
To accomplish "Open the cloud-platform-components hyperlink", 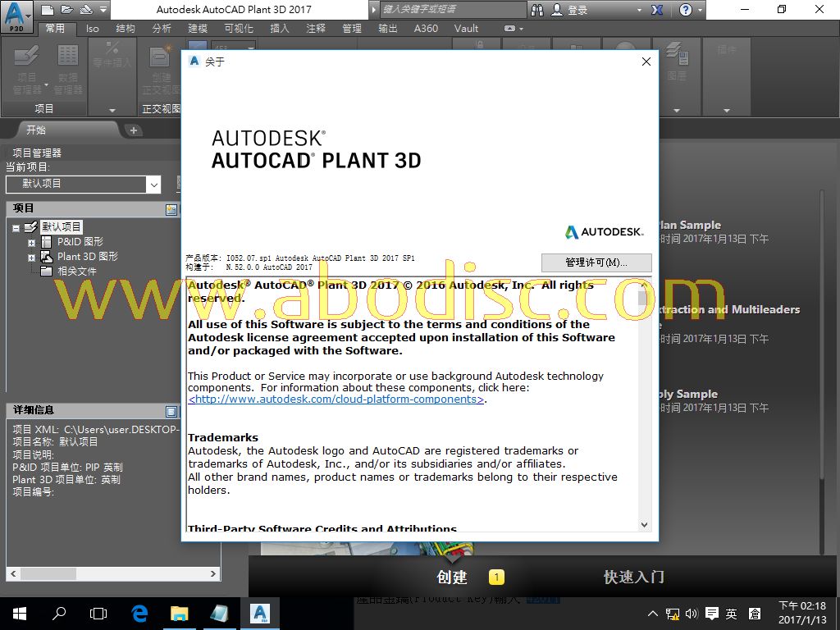I will coord(336,399).
